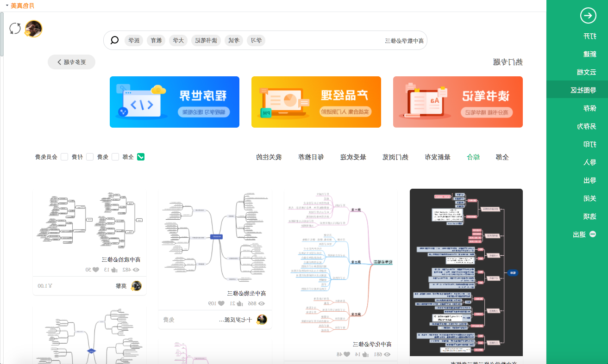Click the heart icon on 高中生物必修三 card
The height and width of the screenshot is (364, 608).
point(221,303)
